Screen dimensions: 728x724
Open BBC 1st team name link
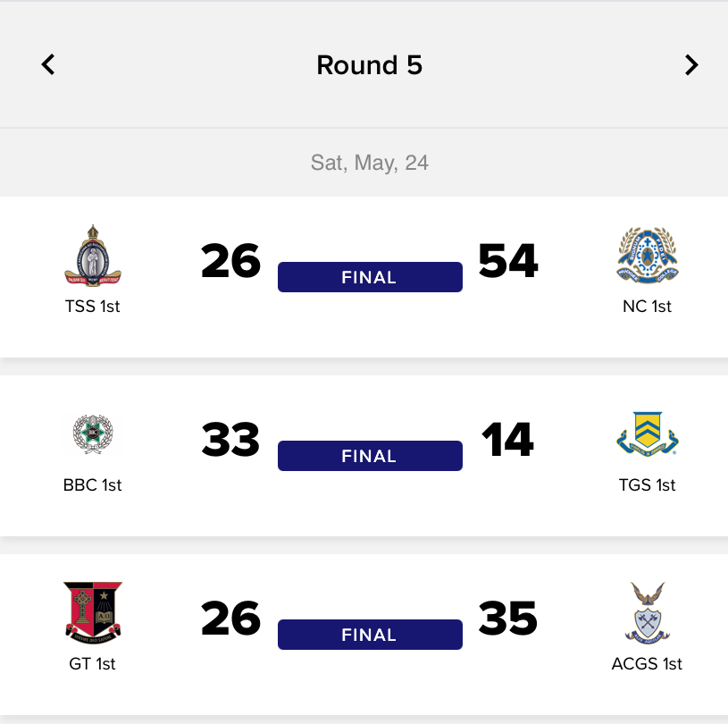(92, 485)
